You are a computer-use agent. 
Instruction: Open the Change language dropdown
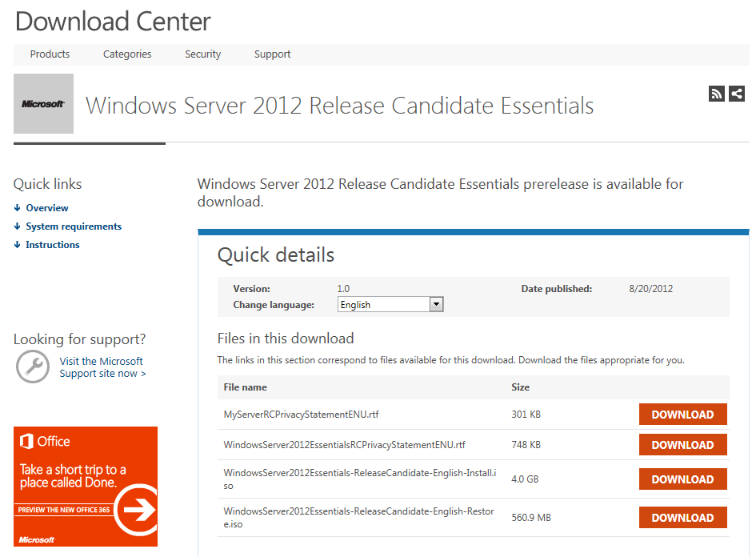click(x=436, y=304)
